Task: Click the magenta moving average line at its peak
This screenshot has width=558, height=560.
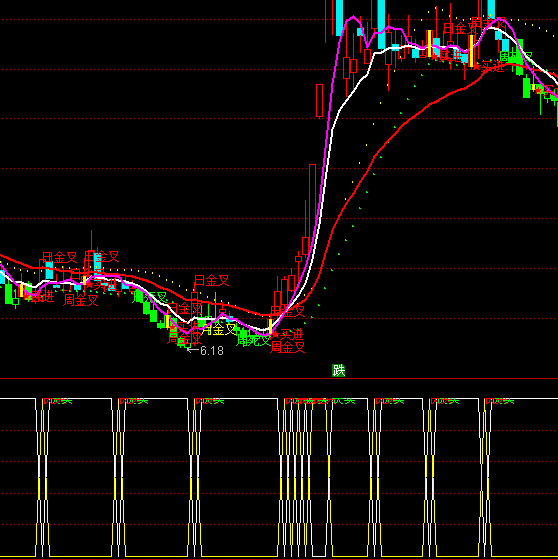Action: (353, 17)
